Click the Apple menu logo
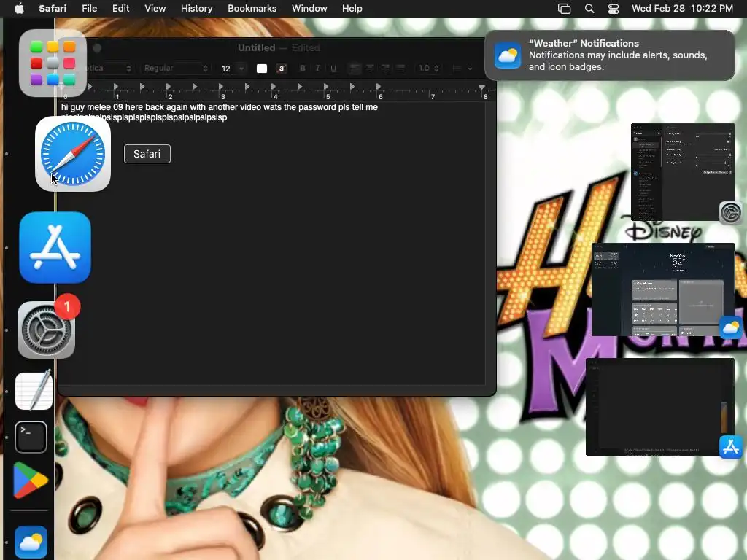The height and width of the screenshot is (560, 747). pos(19,9)
